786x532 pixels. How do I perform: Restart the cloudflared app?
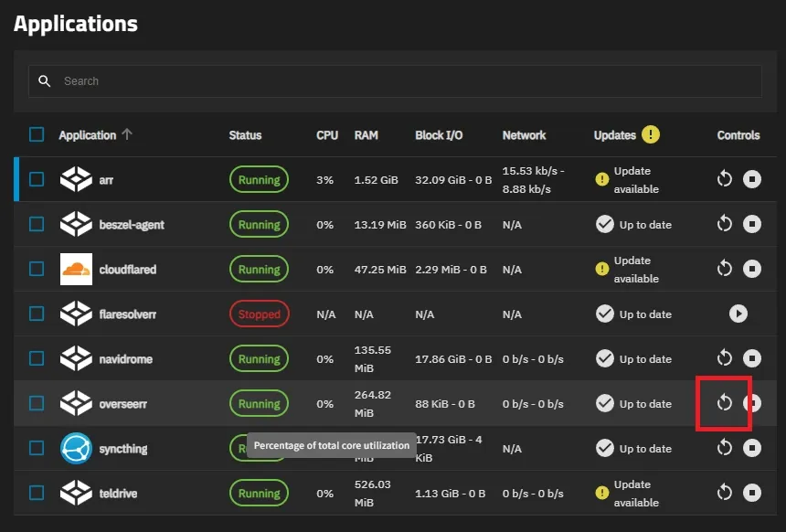tap(724, 269)
